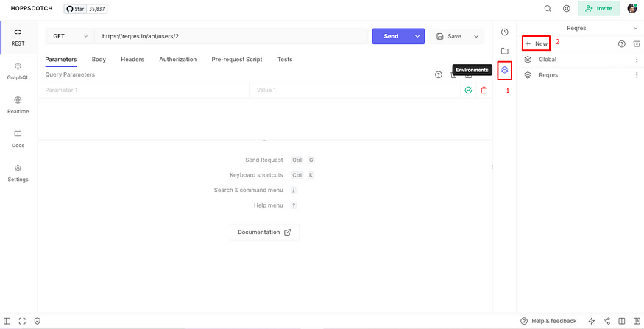
Task: Delete Parameter 1 with the trash icon
Action: 484,90
